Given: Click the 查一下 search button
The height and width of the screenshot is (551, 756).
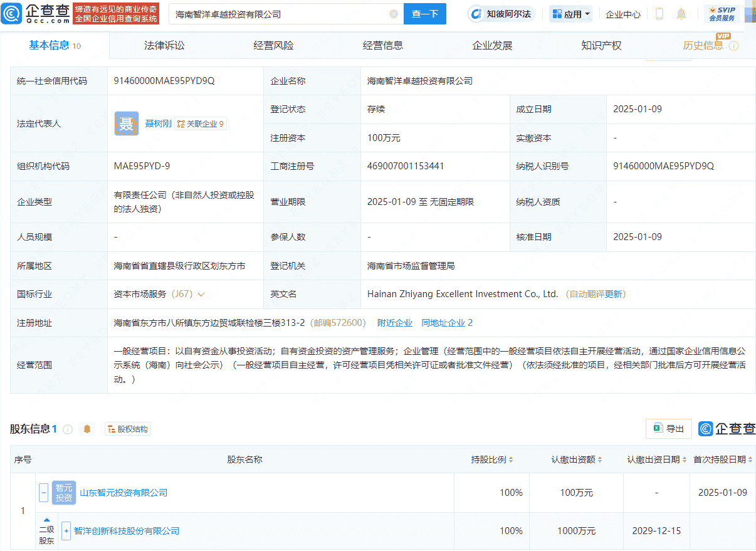Looking at the screenshot, I should [x=425, y=13].
